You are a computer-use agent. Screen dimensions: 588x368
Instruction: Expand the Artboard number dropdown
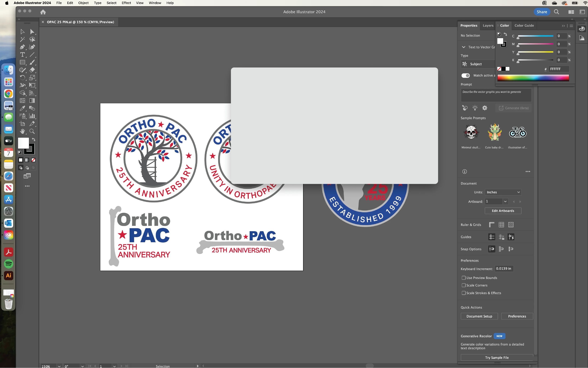coord(505,201)
